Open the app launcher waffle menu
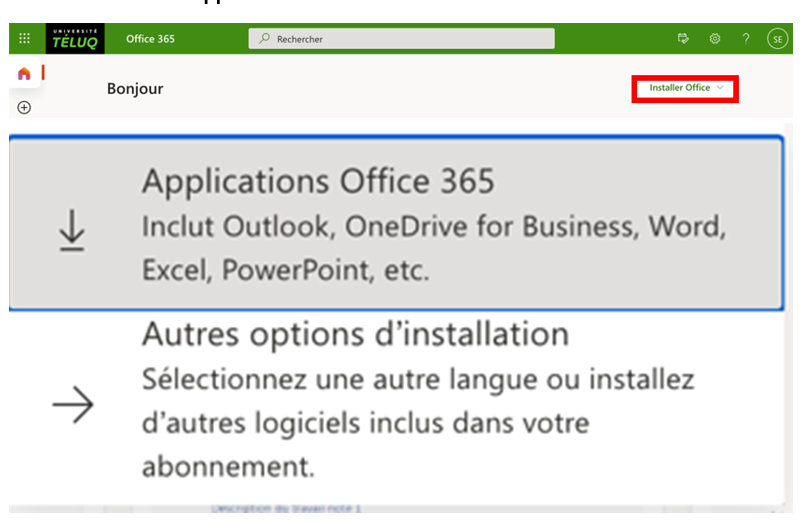 coord(25,39)
